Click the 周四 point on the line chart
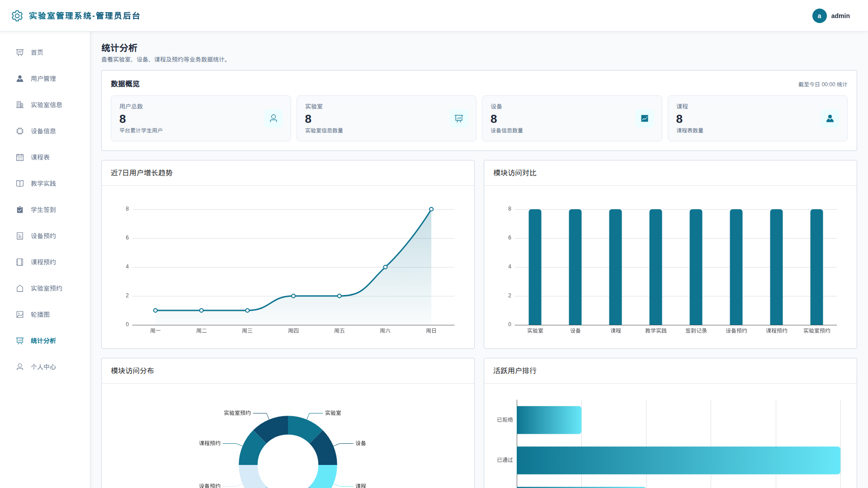Image resolution: width=868 pixels, height=488 pixels. point(293,296)
